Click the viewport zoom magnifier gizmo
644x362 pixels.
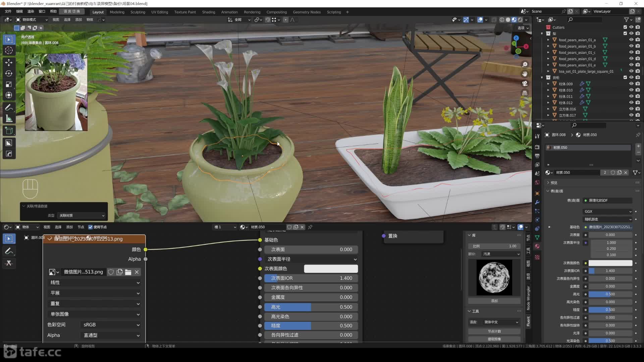point(525,64)
